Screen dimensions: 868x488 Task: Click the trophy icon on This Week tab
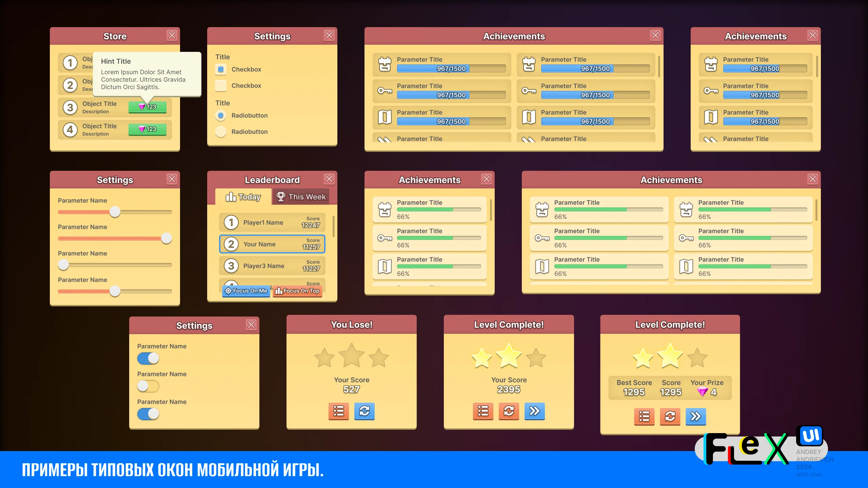pos(281,197)
